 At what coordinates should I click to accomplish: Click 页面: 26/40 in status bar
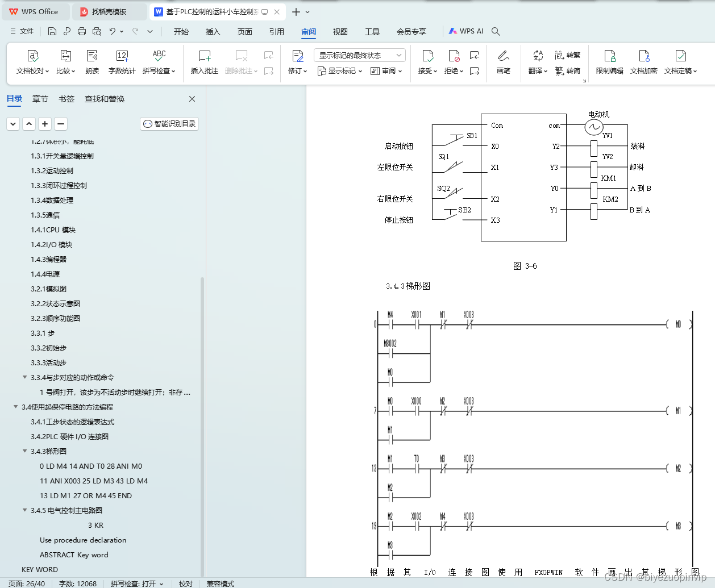[x=27, y=583]
